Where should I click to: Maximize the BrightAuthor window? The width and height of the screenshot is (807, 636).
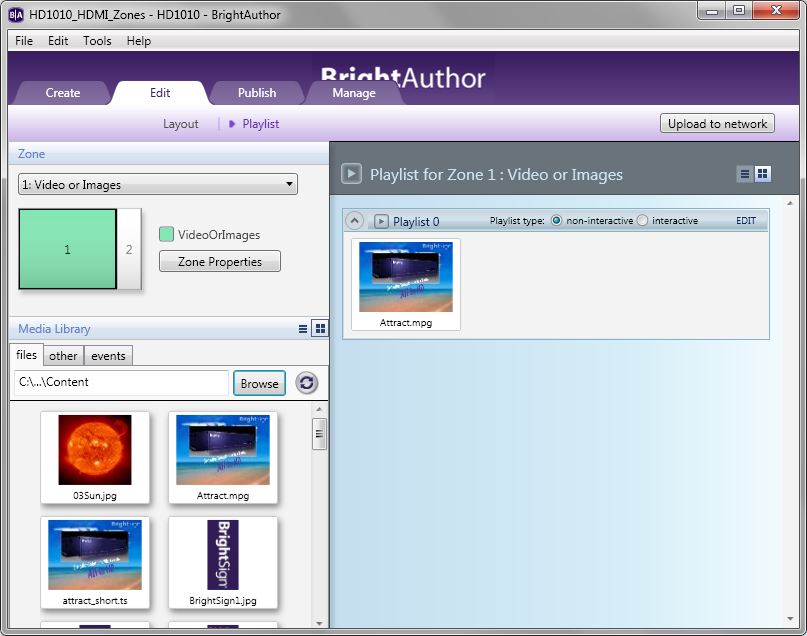pos(739,10)
